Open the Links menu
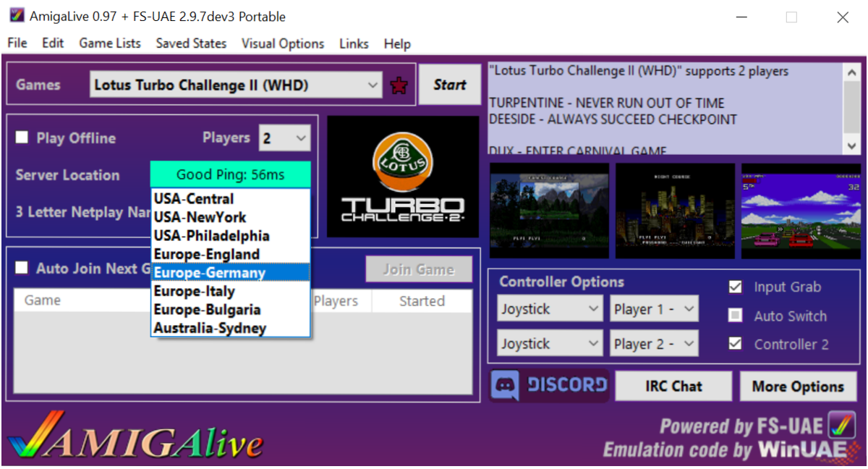This screenshot has width=868, height=469. tap(354, 43)
